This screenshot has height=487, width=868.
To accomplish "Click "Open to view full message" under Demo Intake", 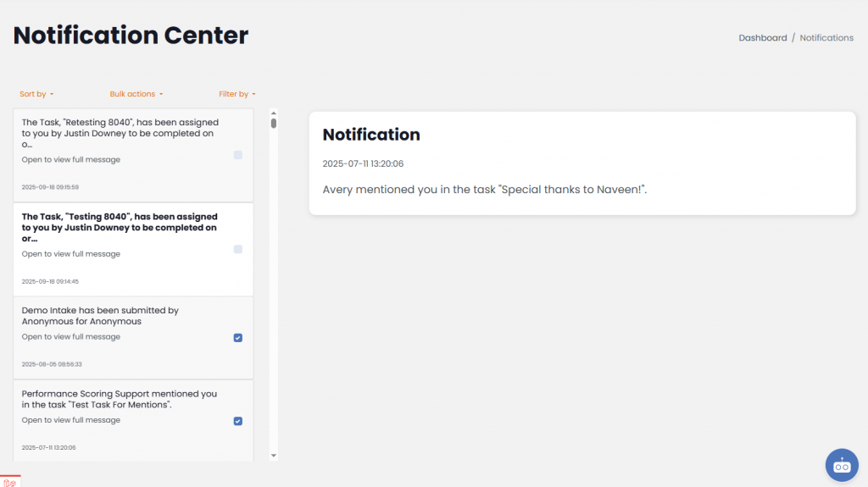I will pos(71,337).
